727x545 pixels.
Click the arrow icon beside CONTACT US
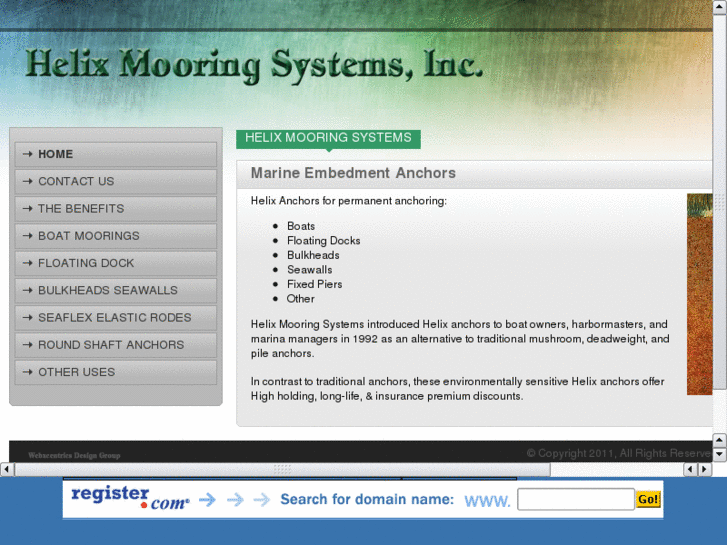[28, 181]
